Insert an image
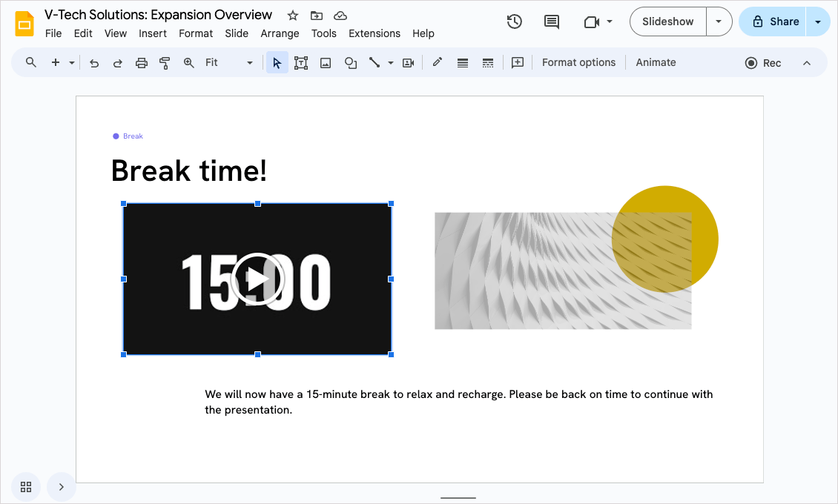The image size is (838, 504). point(326,63)
